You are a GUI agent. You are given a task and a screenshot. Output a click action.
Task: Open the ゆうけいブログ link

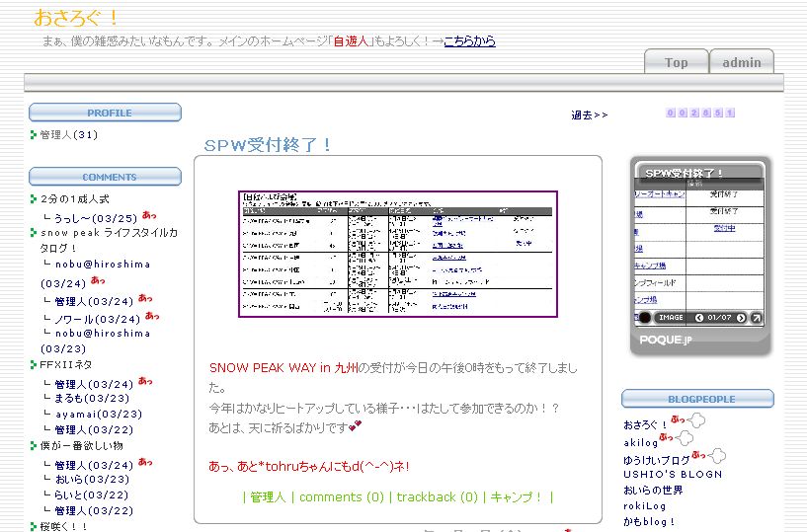[x=656, y=460]
